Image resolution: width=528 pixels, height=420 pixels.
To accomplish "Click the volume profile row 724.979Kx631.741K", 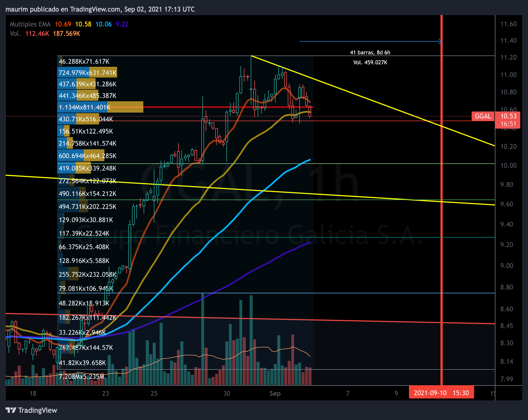I will point(87,73).
